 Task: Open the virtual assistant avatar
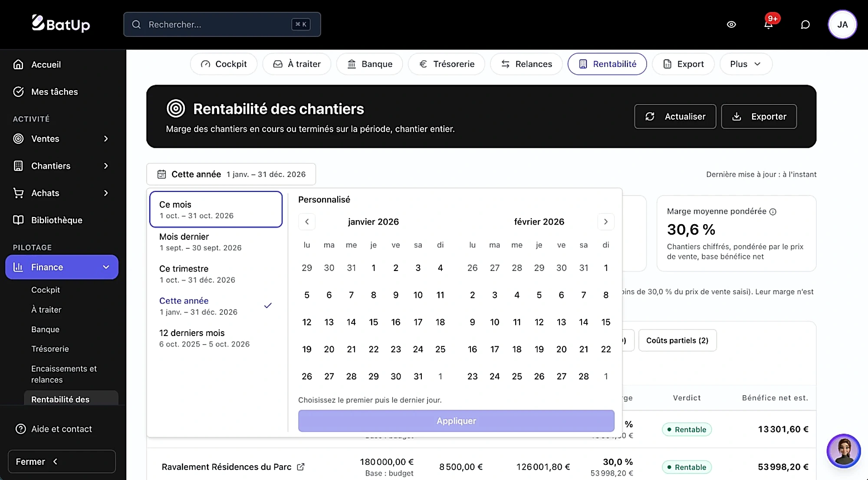point(843,451)
